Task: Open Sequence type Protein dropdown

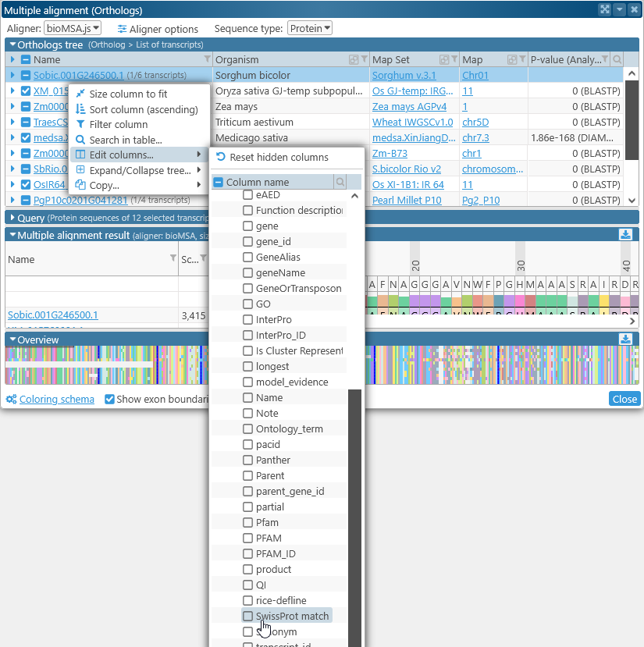Action: point(310,28)
